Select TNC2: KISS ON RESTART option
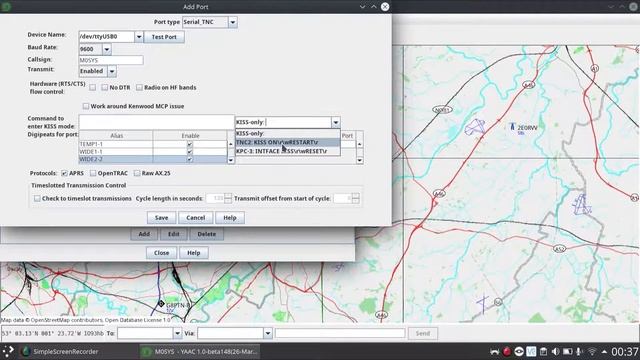The width and height of the screenshot is (640, 360). pyautogui.click(x=287, y=142)
